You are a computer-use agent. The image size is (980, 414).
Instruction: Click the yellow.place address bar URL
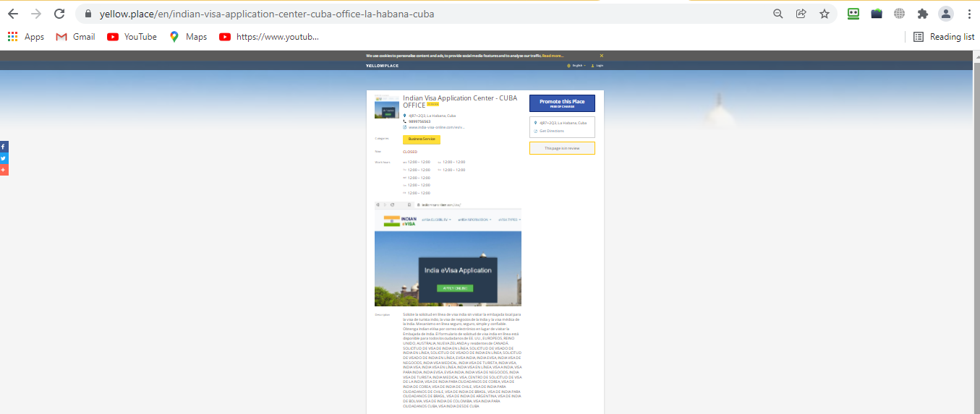click(266, 14)
